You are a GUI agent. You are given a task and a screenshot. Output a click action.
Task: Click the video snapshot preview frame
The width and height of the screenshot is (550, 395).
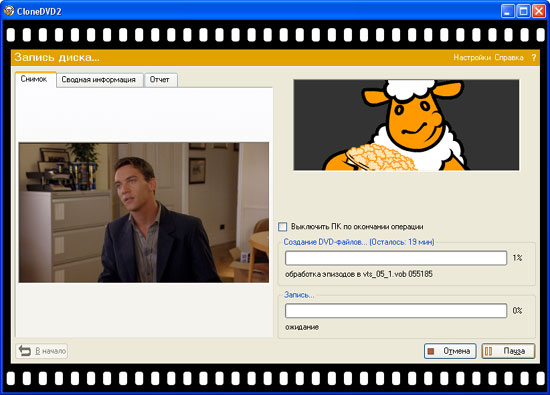[x=144, y=212]
